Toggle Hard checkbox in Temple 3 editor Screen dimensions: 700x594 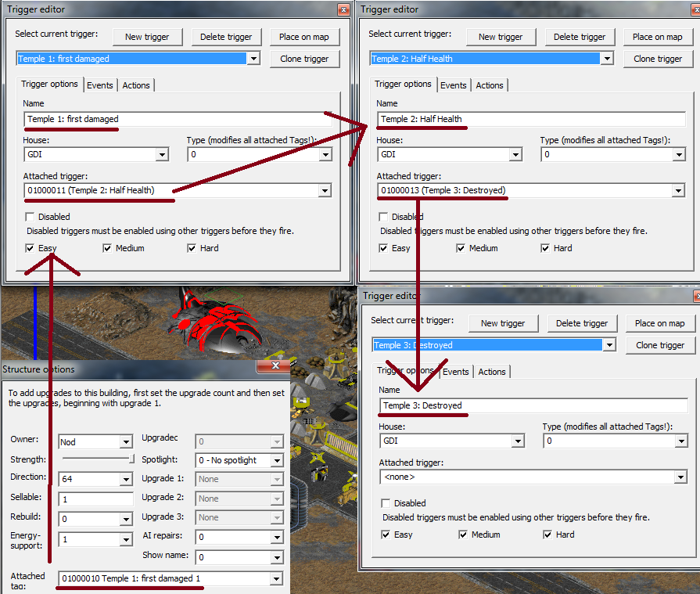pyautogui.click(x=547, y=535)
